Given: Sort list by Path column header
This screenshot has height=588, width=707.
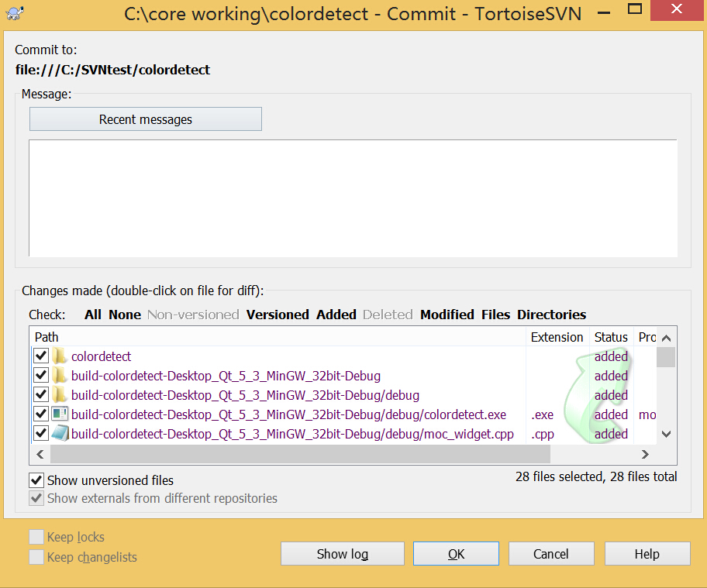Looking at the screenshot, I should tap(278, 337).
